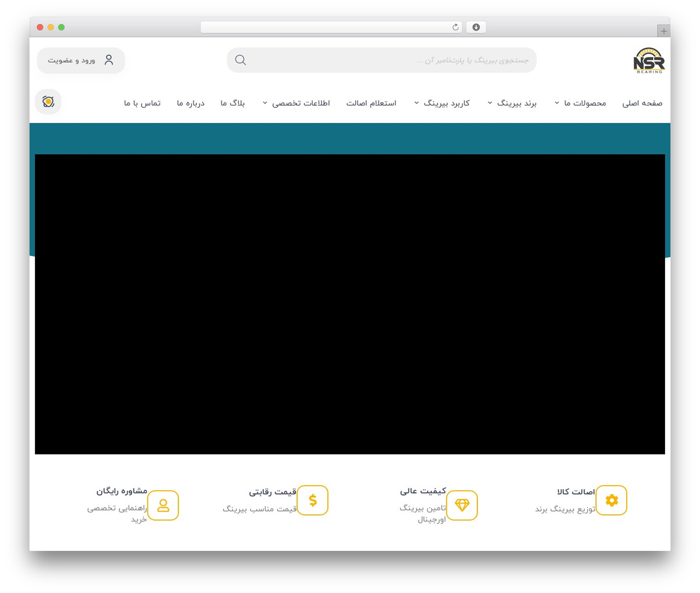Click the تامین بیرینگ اورجینال description

423,514
